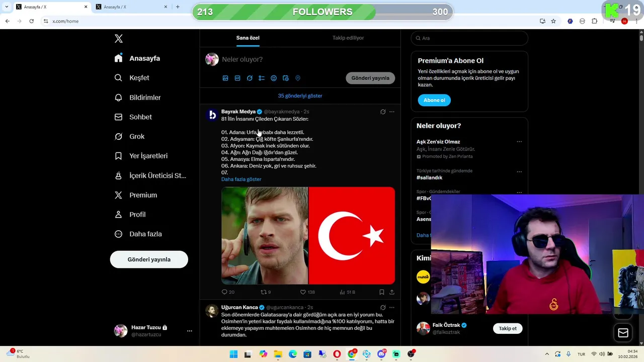Image resolution: width=644 pixels, height=362 pixels.
Task: Click location tag icon in composer
Action: pos(298,78)
